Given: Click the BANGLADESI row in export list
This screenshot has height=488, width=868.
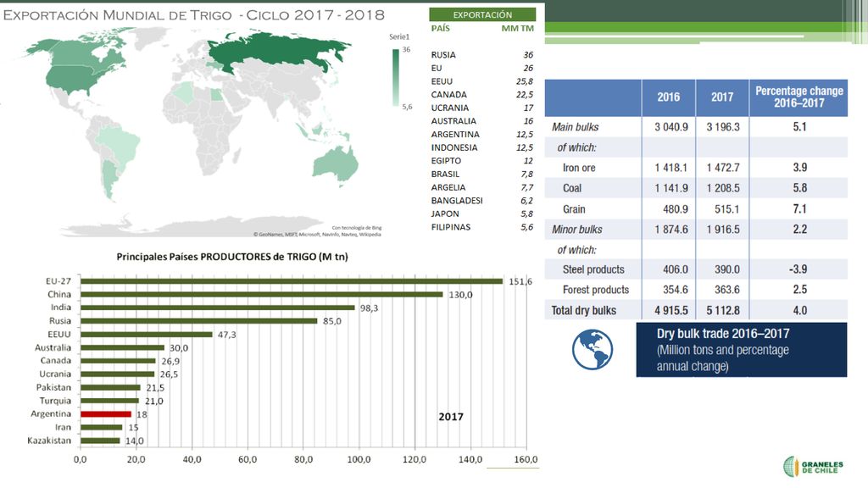Looking at the screenshot, I should click(482, 201).
